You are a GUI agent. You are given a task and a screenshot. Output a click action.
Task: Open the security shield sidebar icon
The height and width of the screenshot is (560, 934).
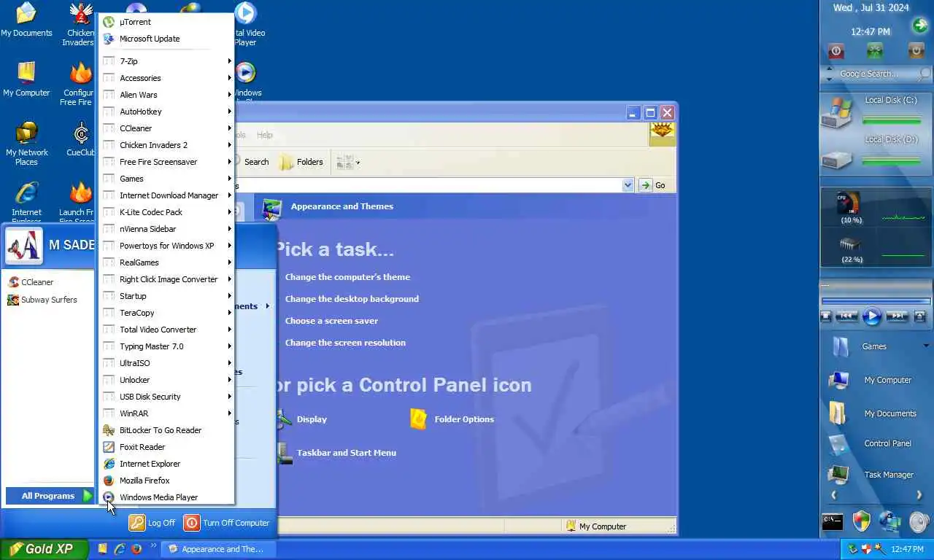pos(862,521)
